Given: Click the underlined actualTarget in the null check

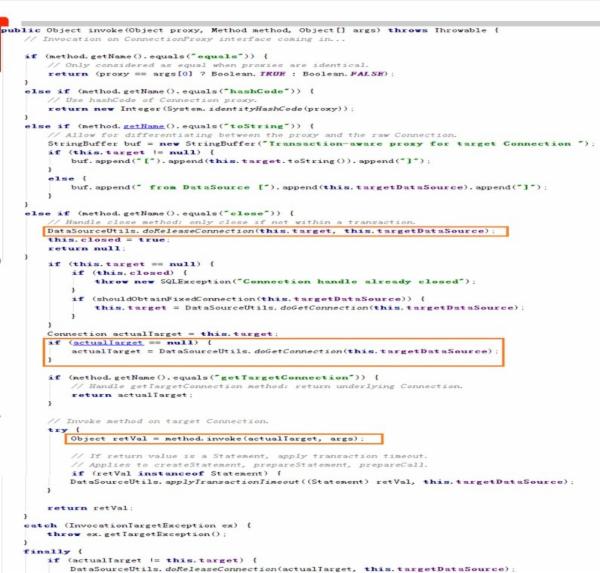Looking at the screenshot, I should tap(108, 343).
